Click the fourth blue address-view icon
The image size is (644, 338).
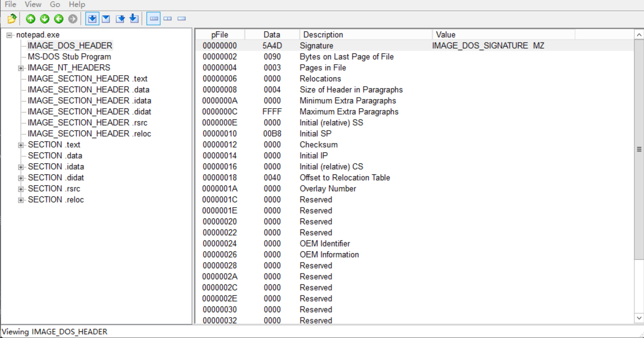134,19
